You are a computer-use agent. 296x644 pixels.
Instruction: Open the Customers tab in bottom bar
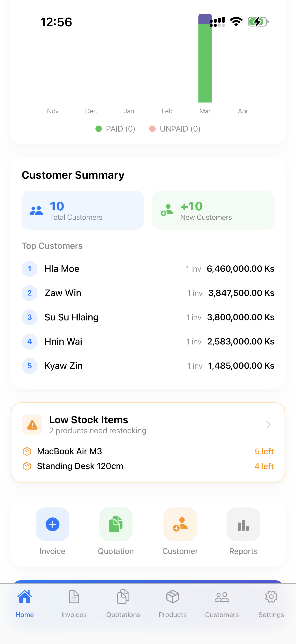pos(222,603)
